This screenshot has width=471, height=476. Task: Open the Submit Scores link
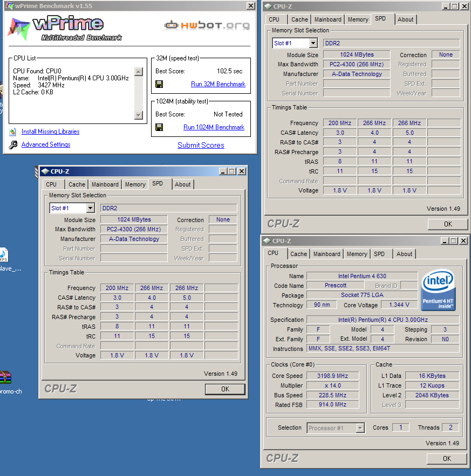[201, 145]
